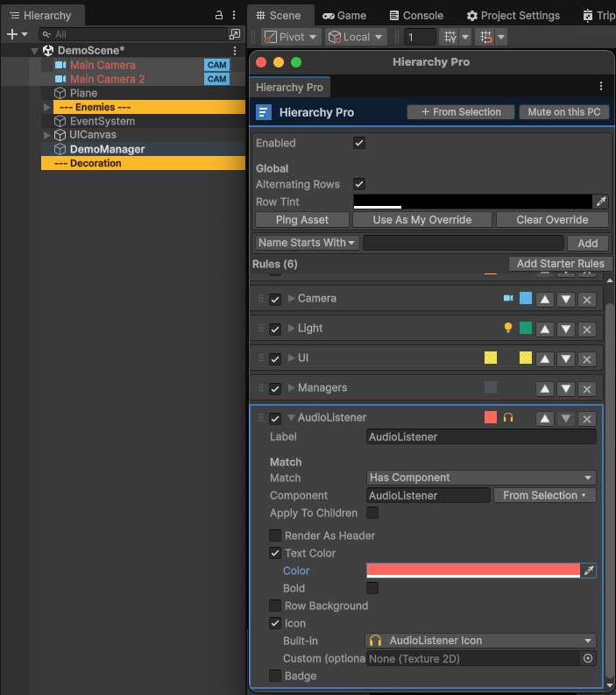
Task: Click the + From Selection button
Action: (460, 112)
